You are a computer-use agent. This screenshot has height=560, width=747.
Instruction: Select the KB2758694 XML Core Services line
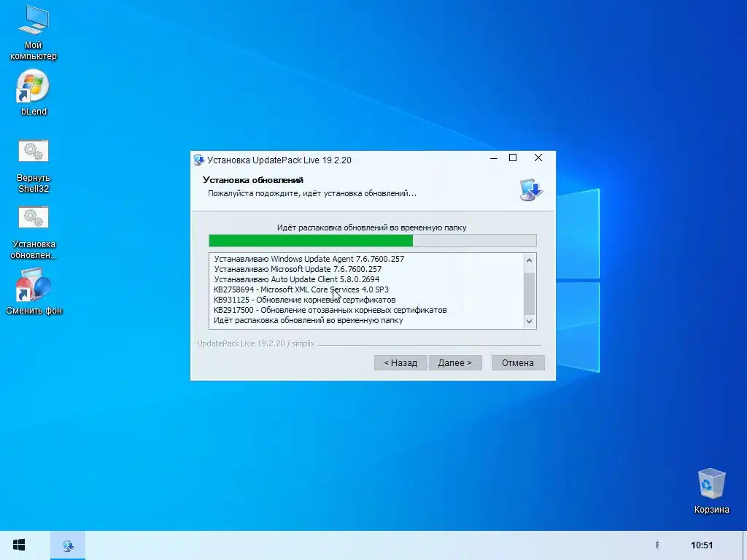[x=301, y=289]
